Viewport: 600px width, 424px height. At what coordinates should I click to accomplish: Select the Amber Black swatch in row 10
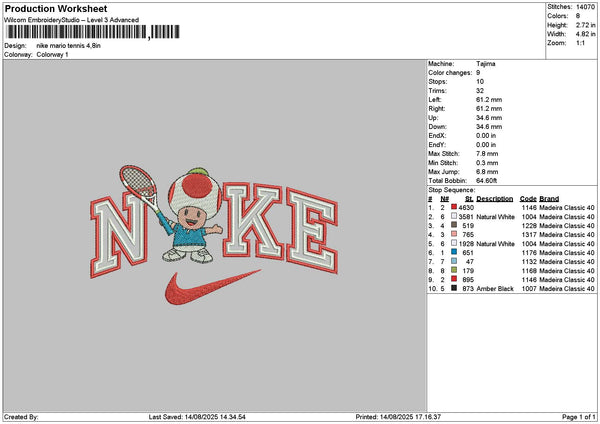(x=454, y=288)
